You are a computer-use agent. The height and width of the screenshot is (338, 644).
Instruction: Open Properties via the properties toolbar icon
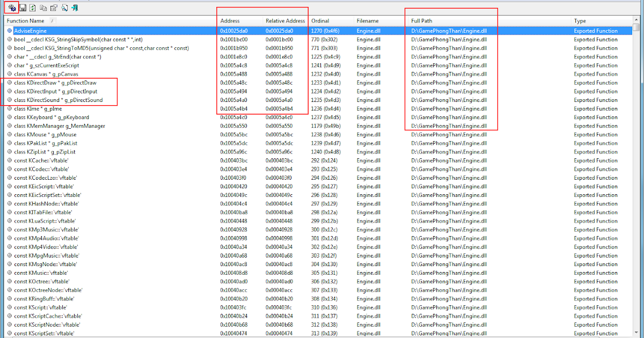pyautogui.click(x=54, y=8)
